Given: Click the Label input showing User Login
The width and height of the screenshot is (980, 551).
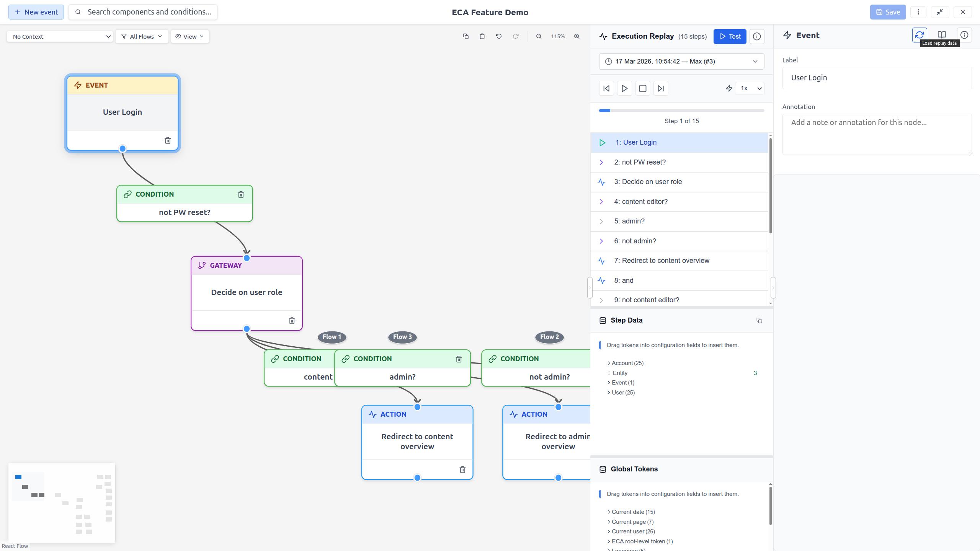Looking at the screenshot, I should pyautogui.click(x=876, y=78).
